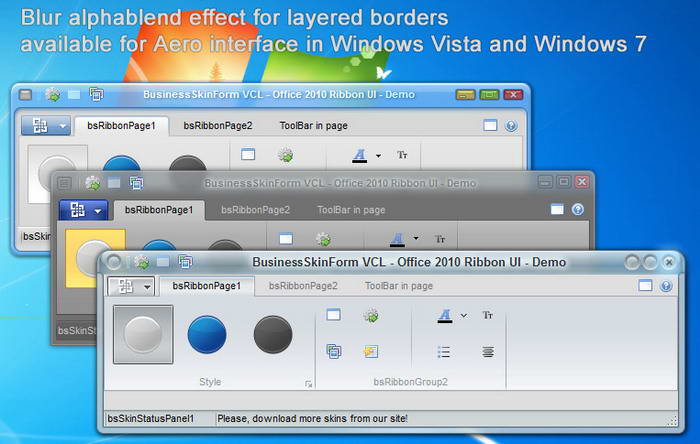The height and width of the screenshot is (444, 700).
Task: Click cascade quick-access icon in blue window title
Action: coord(96,95)
